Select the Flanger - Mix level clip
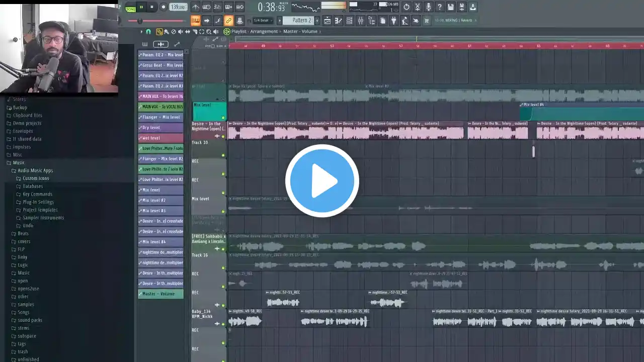Viewport: 644px width, 362px height. pyautogui.click(x=161, y=117)
